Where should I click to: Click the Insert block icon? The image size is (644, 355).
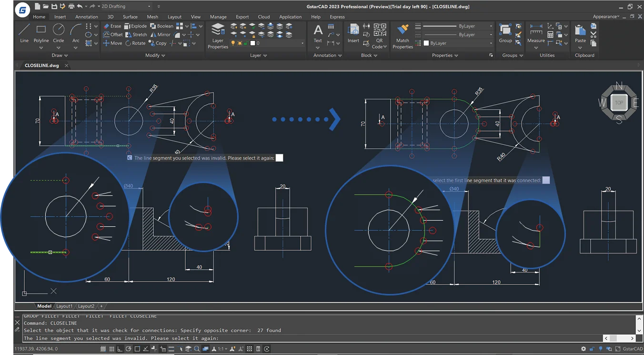click(x=353, y=33)
